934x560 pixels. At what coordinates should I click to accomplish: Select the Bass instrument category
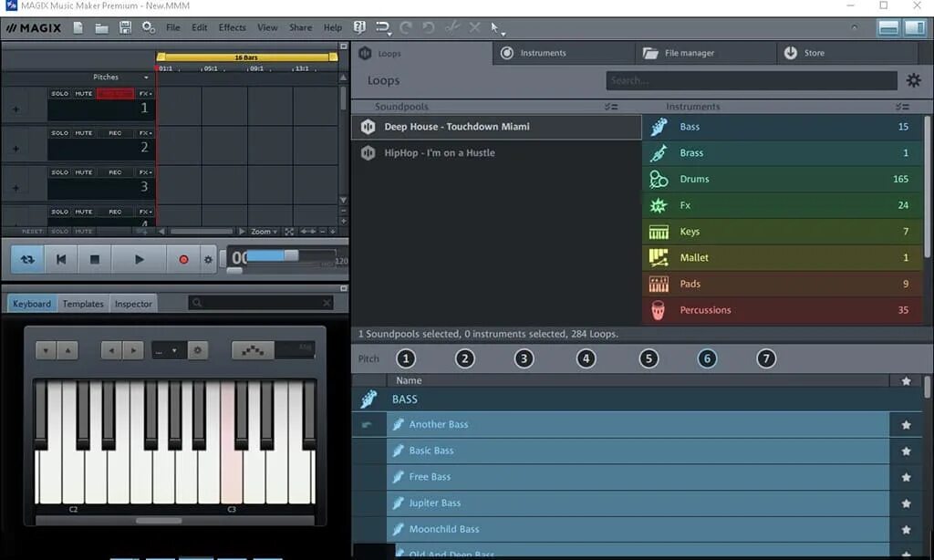point(784,126)
